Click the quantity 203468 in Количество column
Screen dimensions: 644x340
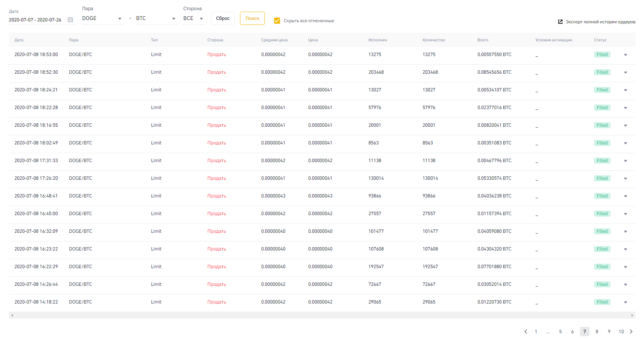[430, 72]
